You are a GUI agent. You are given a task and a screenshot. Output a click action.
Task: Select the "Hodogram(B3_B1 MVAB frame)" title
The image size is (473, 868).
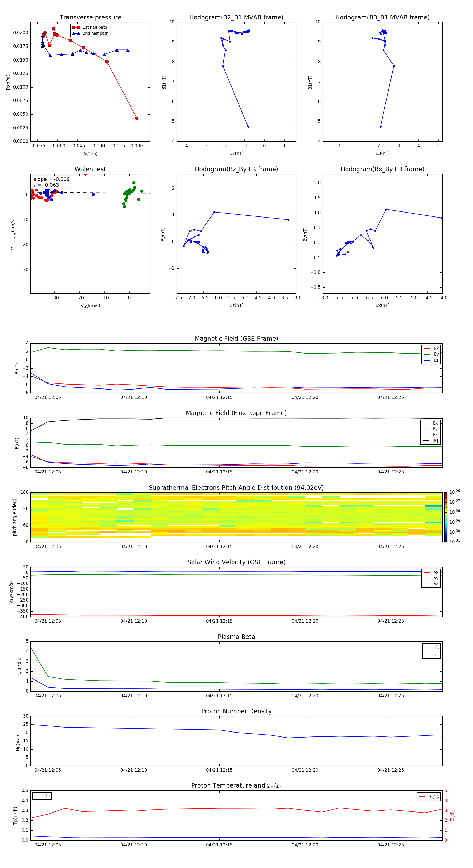[x=382, y=18]
